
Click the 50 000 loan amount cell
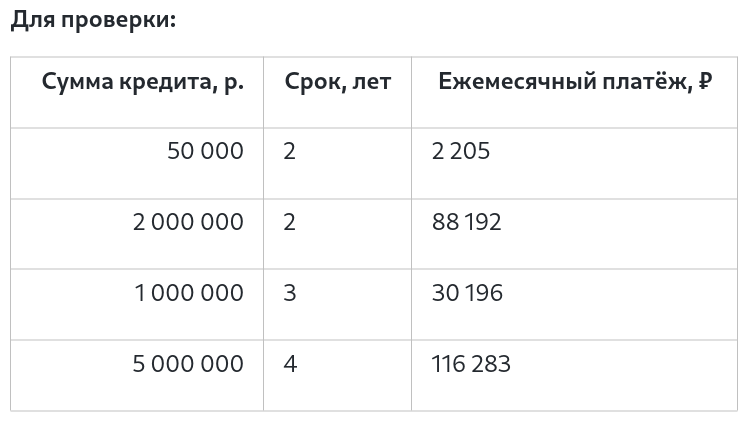(205, 152)
